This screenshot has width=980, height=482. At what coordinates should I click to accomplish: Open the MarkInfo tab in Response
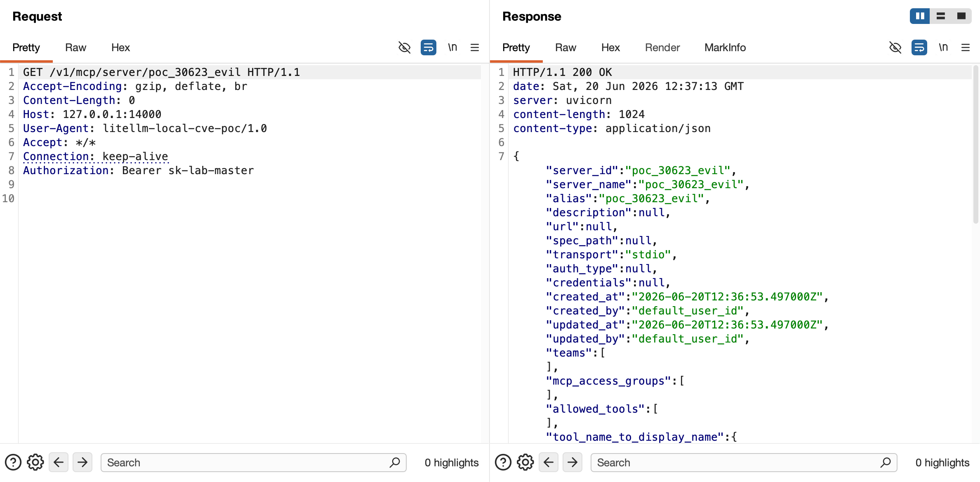725,47
